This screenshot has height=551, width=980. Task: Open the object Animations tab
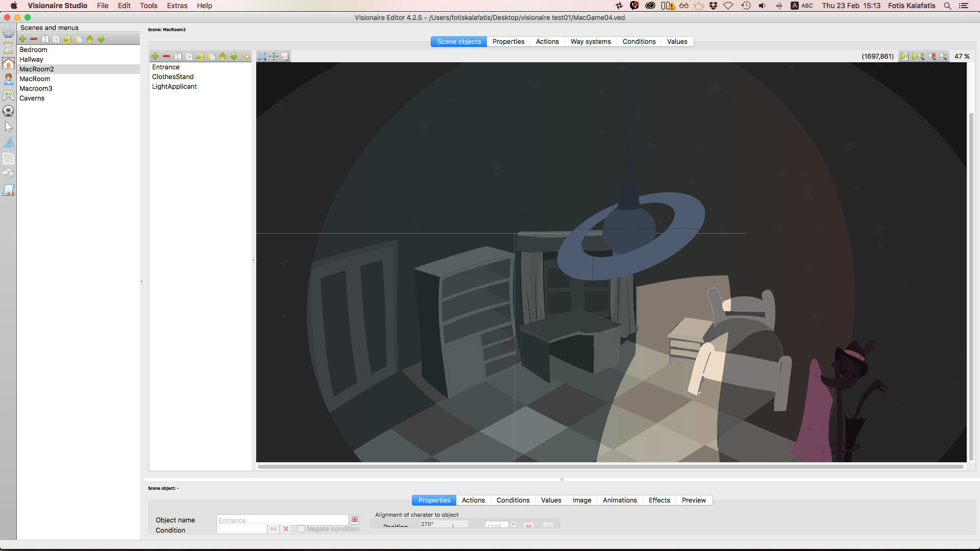pyautogui.click(x=620, y=500)
